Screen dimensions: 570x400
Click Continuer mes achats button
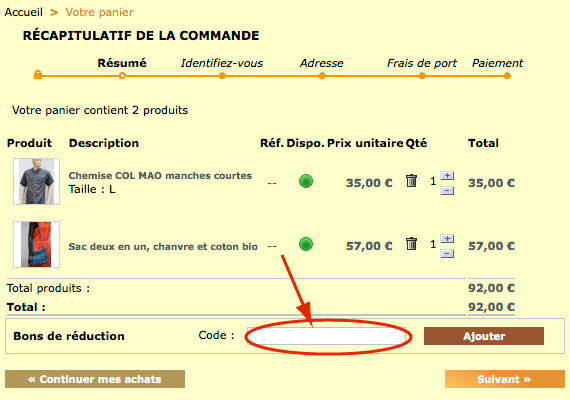pos(95,379)
